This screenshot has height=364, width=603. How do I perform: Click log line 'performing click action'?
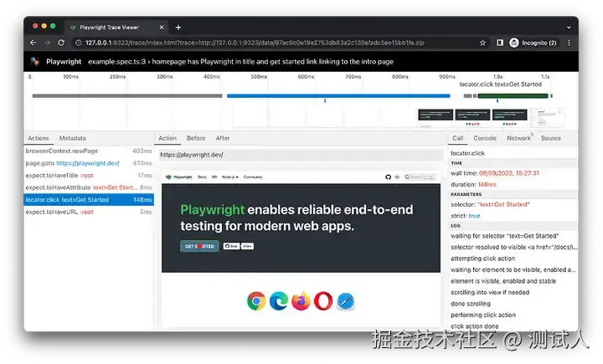point(483,315)
